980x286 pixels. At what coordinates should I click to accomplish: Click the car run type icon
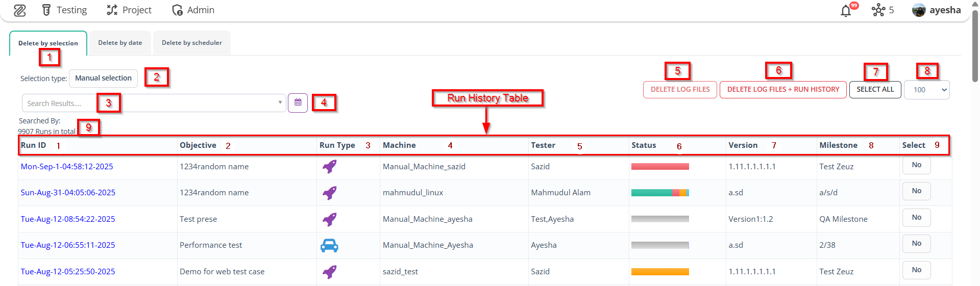[x=329, y=246]
